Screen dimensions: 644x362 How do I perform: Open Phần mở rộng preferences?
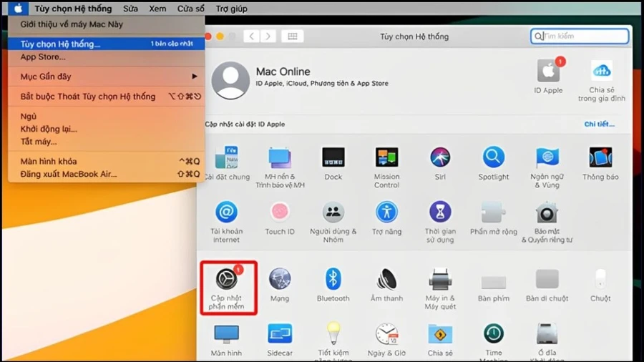pos(493,218)
